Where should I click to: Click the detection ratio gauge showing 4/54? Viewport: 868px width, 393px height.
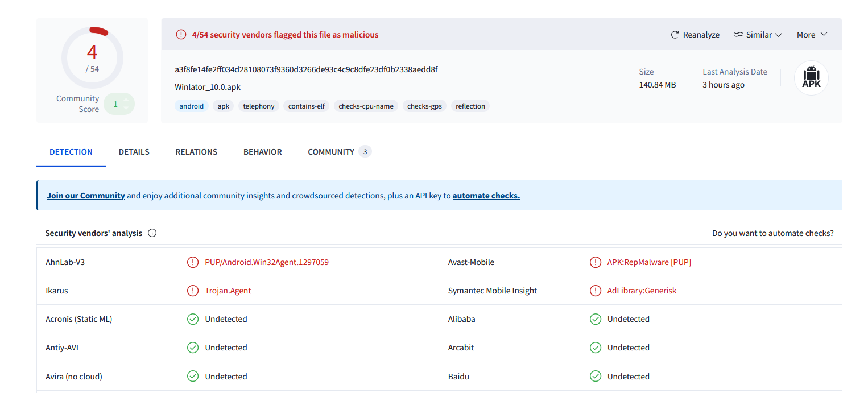(x=92, y=57)
